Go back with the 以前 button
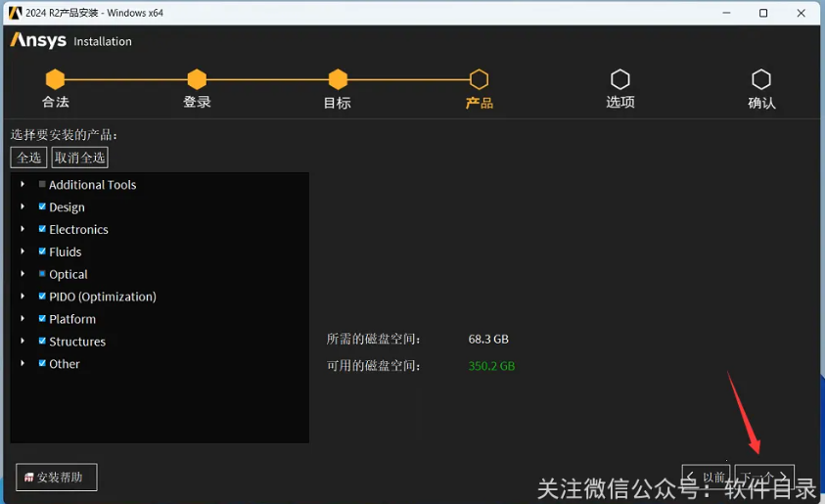The image size is (826, 504). click(707, 478)
